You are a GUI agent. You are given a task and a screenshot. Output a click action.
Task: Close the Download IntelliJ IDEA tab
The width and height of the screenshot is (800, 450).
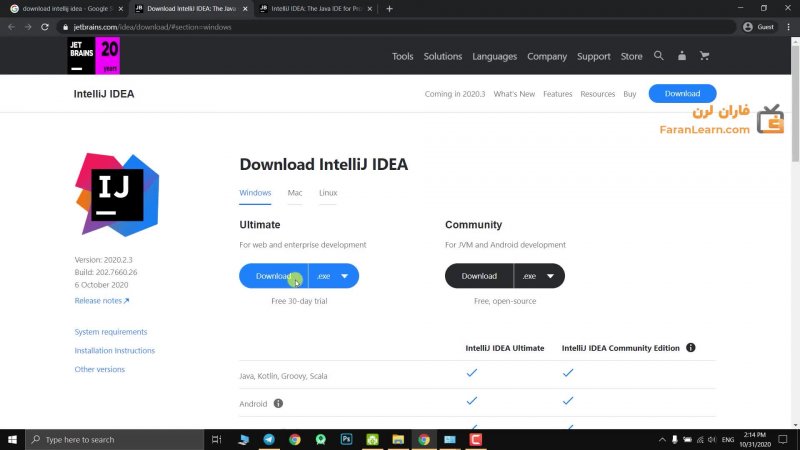tap(245, 9)
